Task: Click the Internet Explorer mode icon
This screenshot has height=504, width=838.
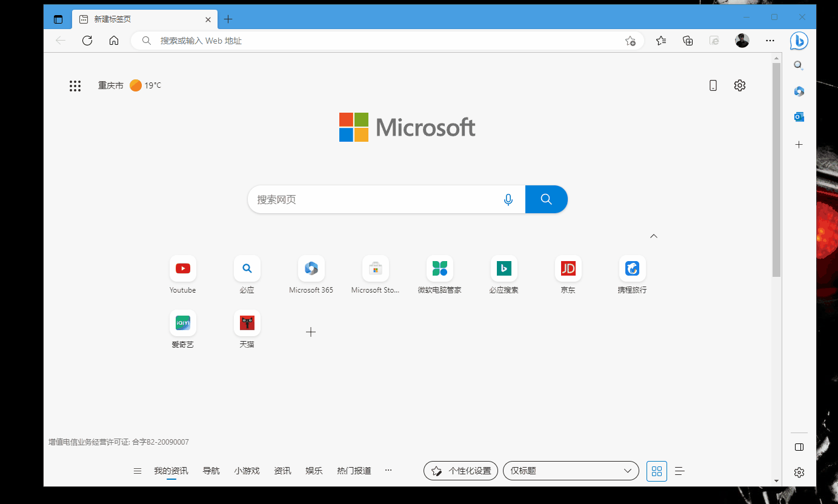Action: pyautogui.click(x=714, y=41)
